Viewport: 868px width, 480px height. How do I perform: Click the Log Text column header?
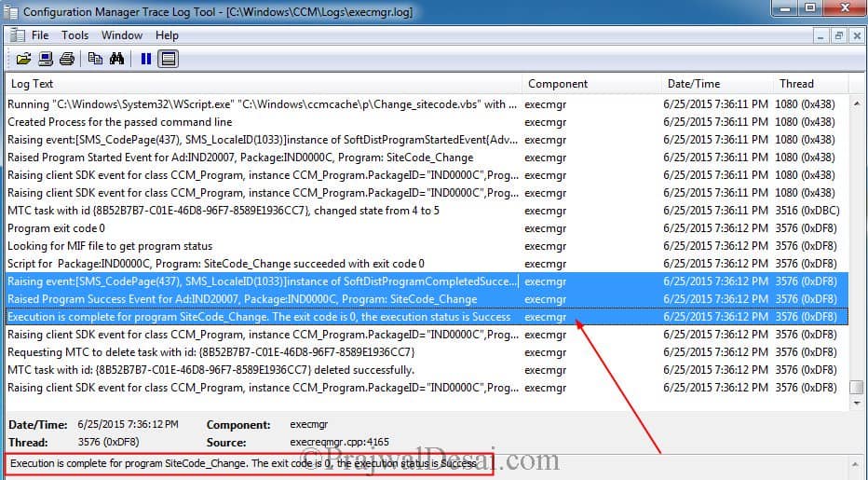tap(264, 84)
